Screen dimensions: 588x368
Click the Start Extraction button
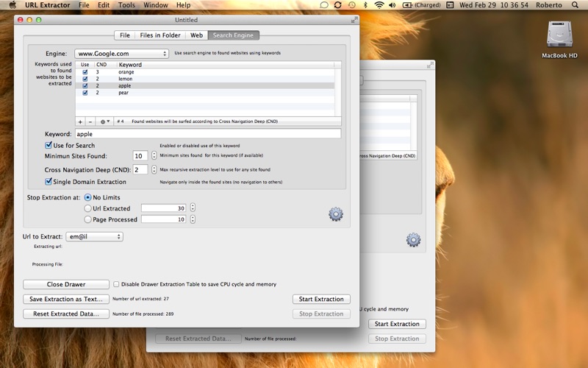tap(321, 299)
